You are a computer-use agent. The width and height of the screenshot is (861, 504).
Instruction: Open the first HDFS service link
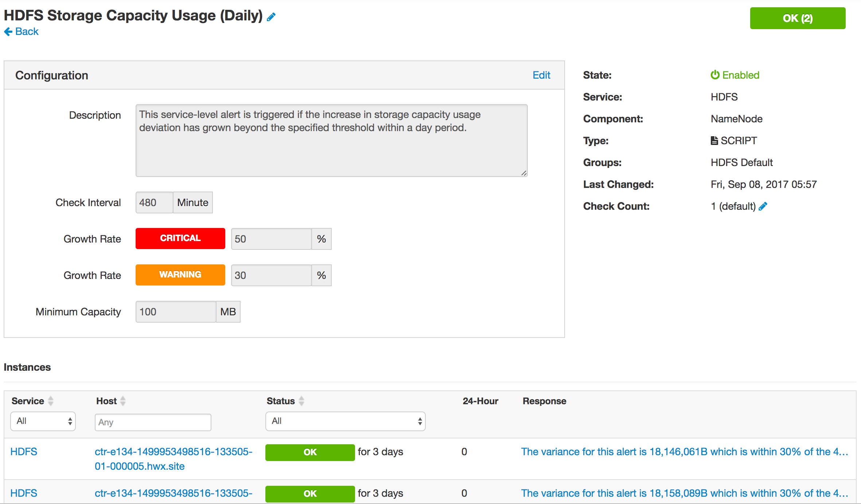click(x=24, y=452)
